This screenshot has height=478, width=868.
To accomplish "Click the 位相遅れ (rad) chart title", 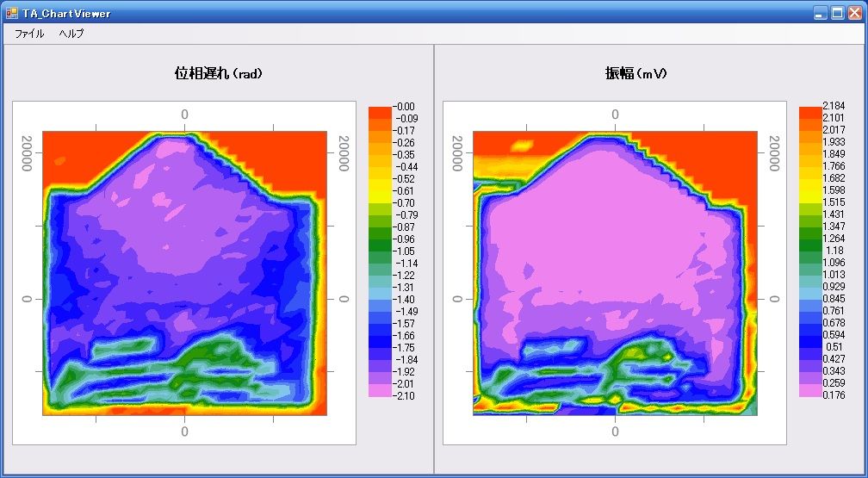I will point(218,73).
